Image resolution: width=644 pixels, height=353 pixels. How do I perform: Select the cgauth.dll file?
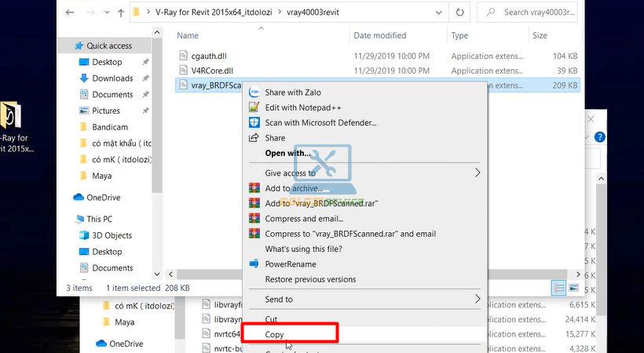click(203, 56)
